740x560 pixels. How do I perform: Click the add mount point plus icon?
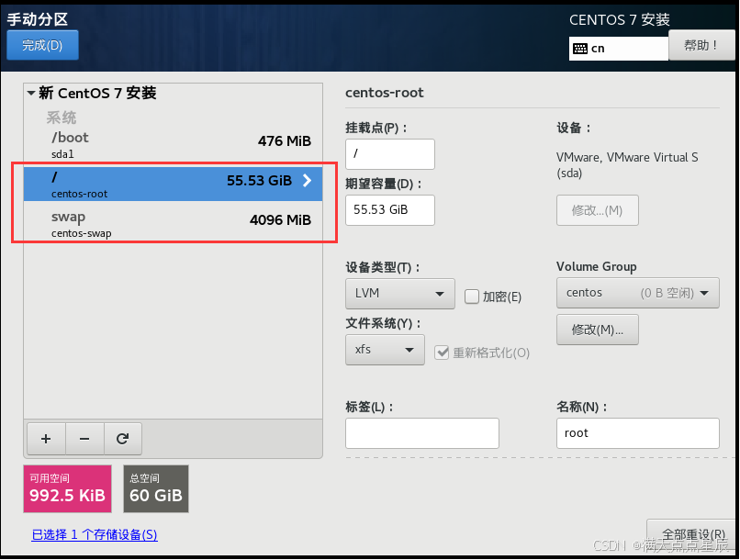[46, 439]
